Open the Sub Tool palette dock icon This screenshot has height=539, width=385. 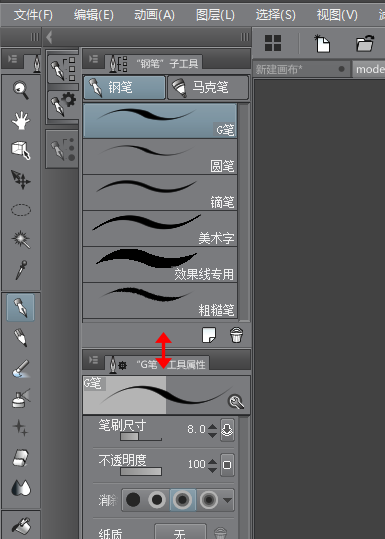pos(63,68)
